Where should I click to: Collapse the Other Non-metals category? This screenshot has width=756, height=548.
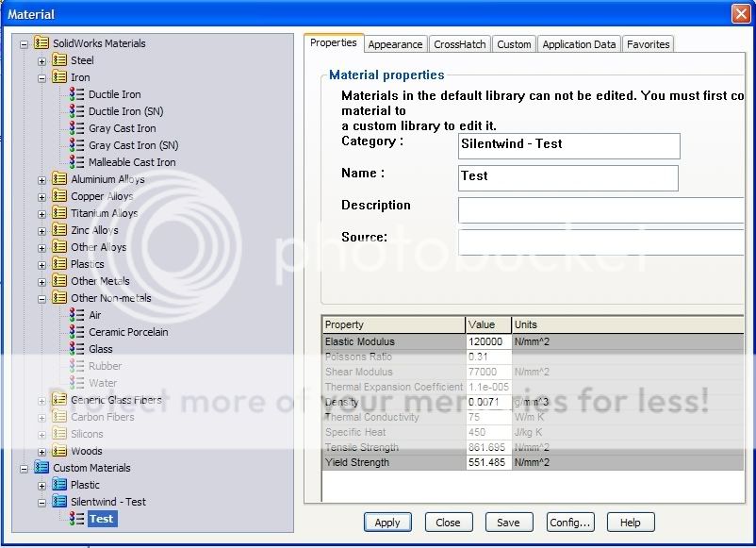tap(41, 299)
